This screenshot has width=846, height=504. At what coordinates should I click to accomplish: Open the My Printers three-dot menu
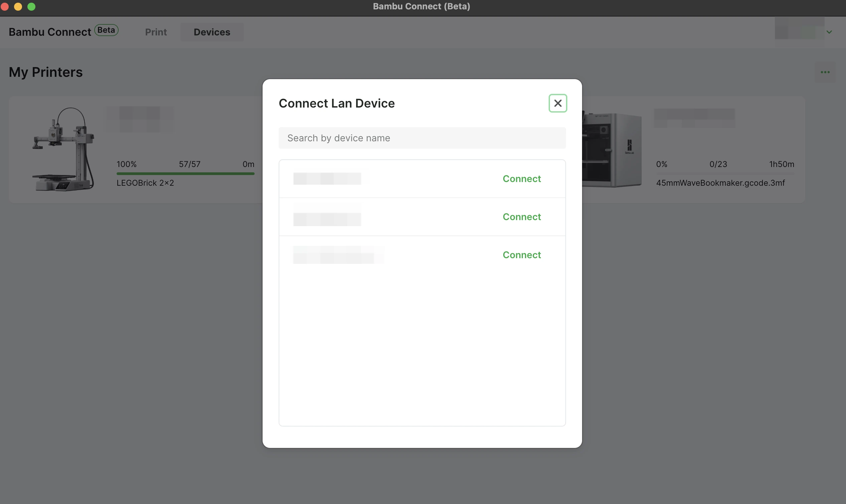(825, 72)
